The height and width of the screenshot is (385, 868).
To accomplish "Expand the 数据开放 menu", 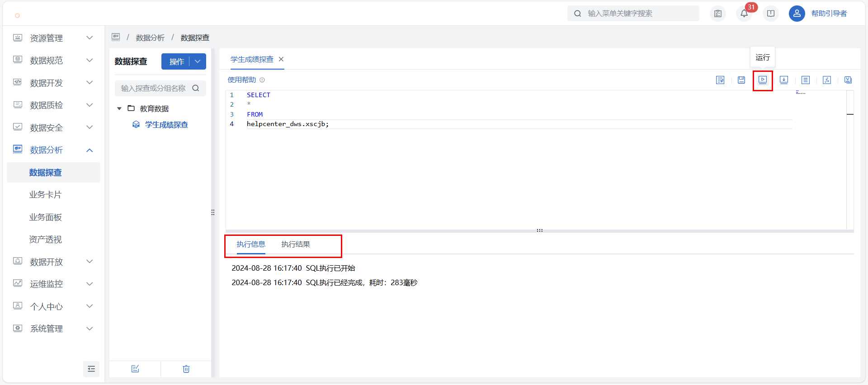I will 54,262.
